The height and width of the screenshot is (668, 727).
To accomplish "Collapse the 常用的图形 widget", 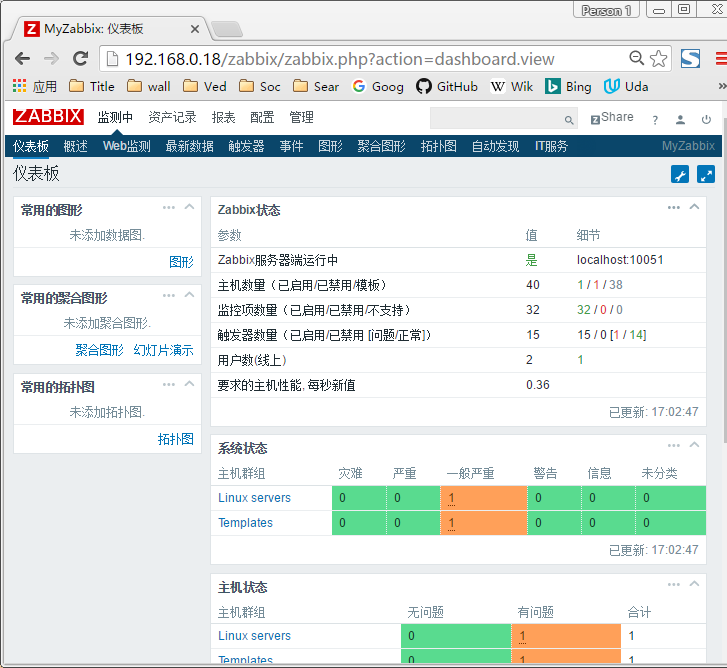I will (x=189, y=207).
